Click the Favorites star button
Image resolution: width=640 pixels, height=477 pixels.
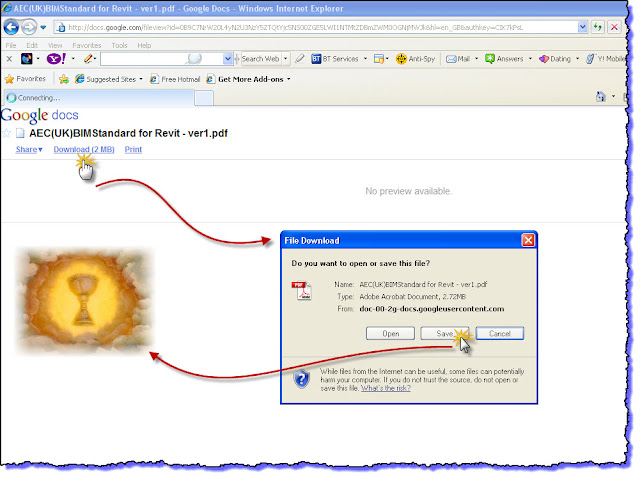click(25, 79)
